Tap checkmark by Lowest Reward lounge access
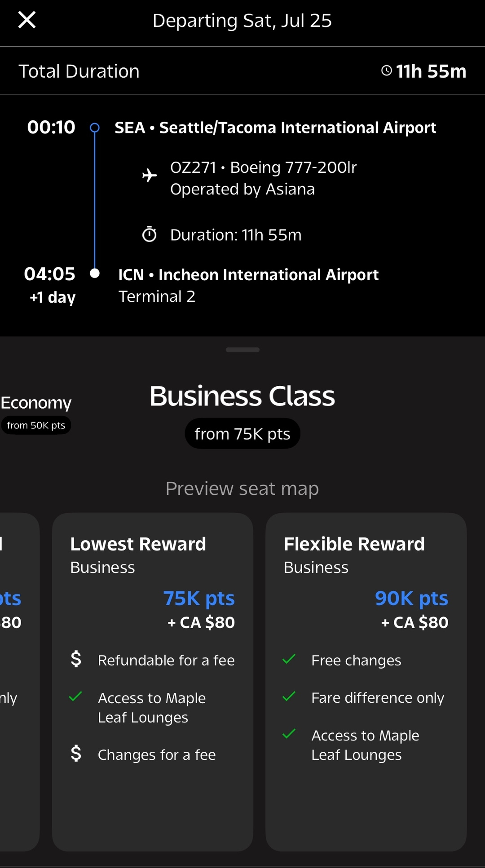The height and width of the screenshot is (868, 485). coord(75,697)
